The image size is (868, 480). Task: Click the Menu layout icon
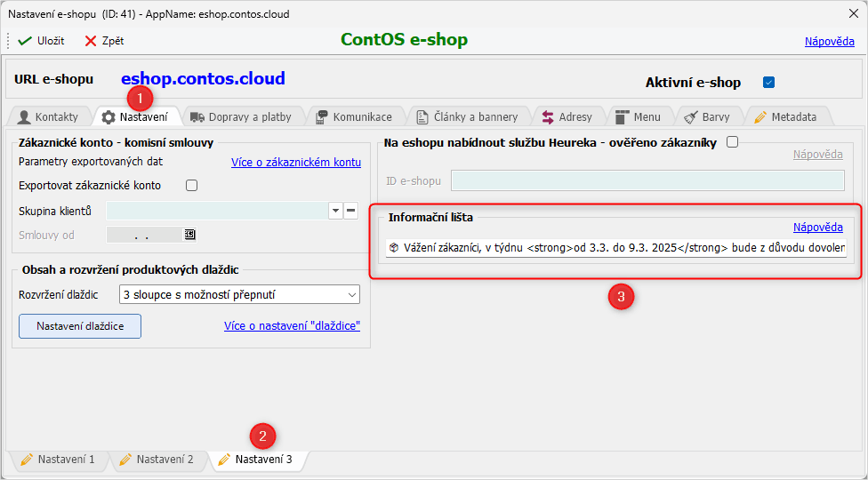click(x=623, y=116)
